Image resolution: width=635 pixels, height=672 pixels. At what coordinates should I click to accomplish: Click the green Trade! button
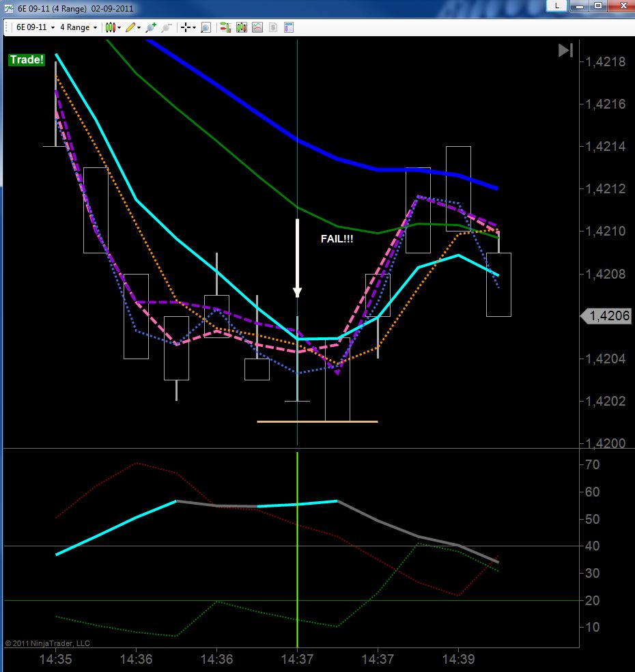(x=27, y=59)
